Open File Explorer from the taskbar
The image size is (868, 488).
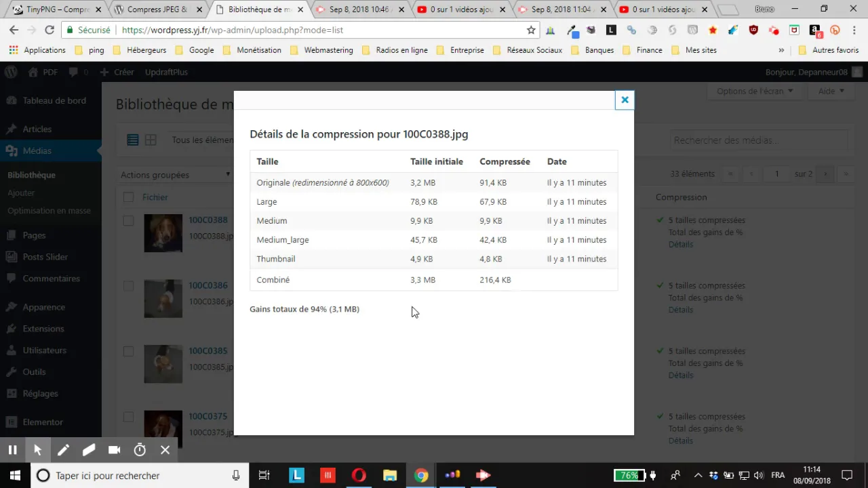click(x=390, y=475)
